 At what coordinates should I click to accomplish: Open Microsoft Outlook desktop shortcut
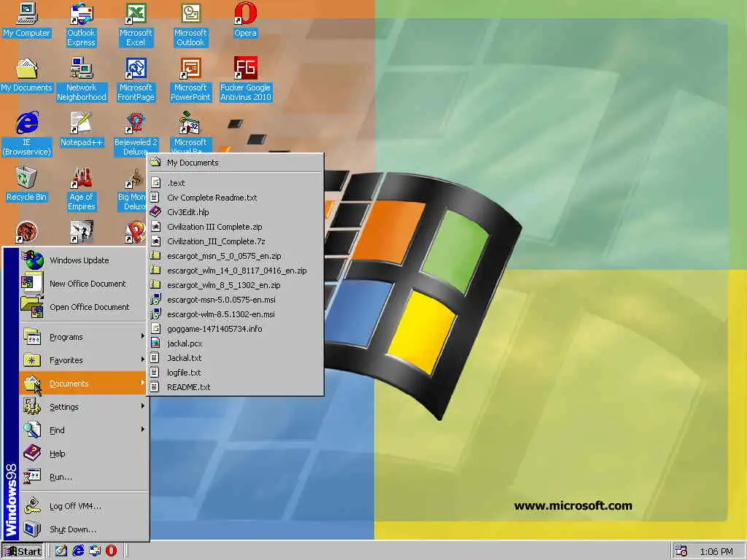coord(190,25)
